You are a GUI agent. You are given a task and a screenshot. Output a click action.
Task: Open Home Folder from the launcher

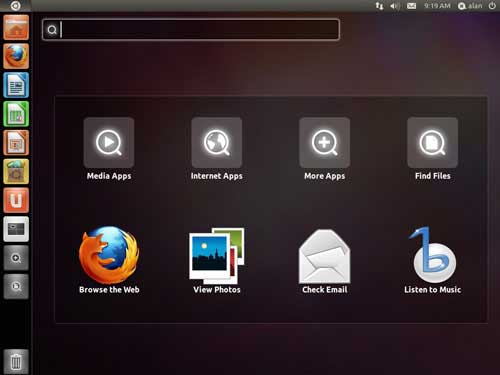16,27
